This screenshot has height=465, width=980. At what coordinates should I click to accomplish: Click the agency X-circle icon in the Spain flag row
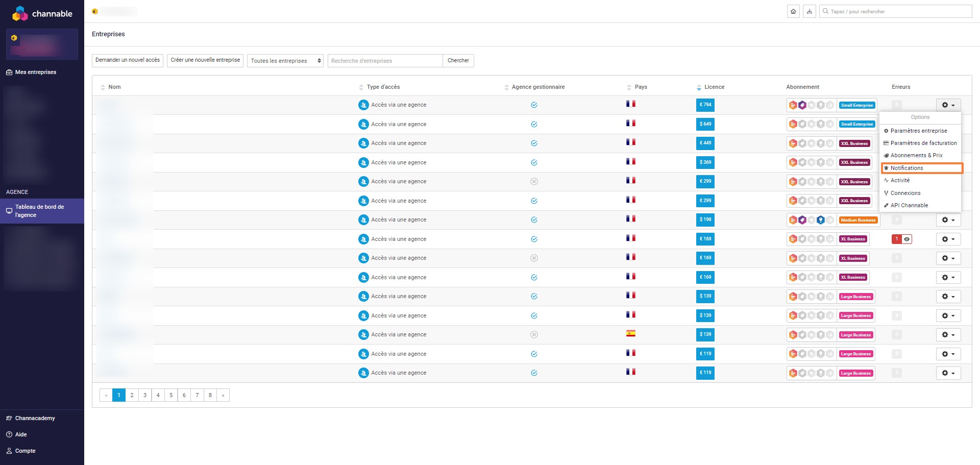click(534, 335)
